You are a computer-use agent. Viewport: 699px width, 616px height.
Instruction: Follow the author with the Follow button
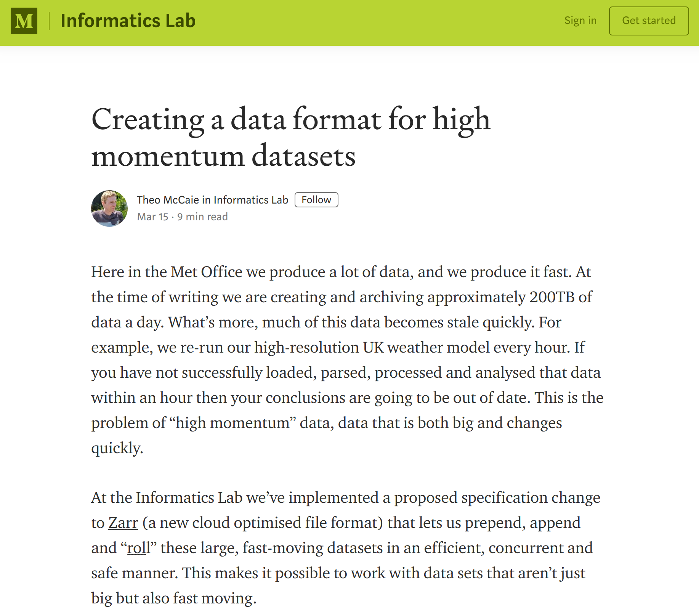click(316, 200)
